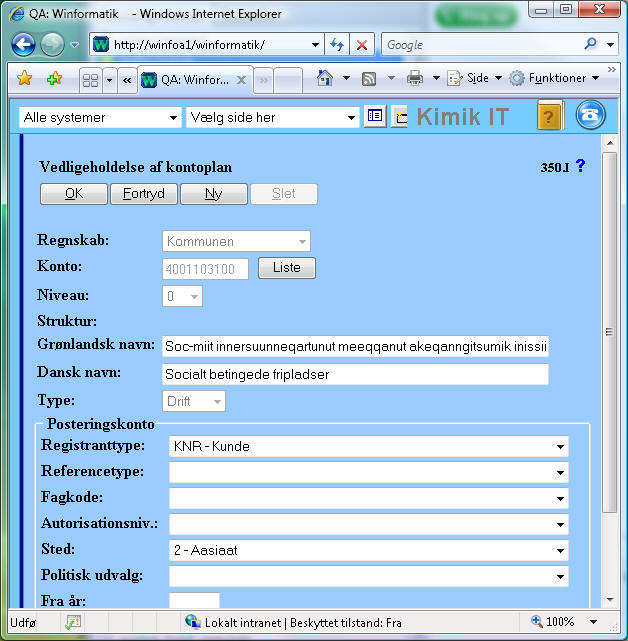Click the Internet Explorer logo in title bar
This screenshot has height=641, width=628.
coord(16,14)
